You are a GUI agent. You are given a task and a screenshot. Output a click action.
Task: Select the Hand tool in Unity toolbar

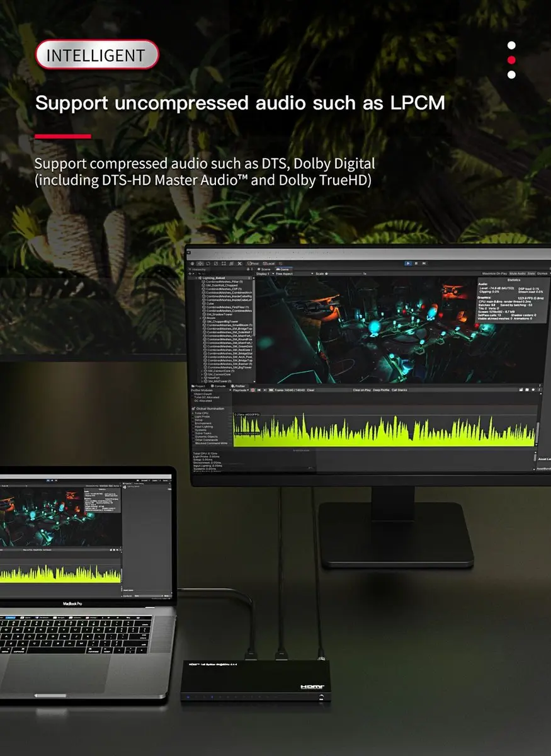(x=193, y=263)
